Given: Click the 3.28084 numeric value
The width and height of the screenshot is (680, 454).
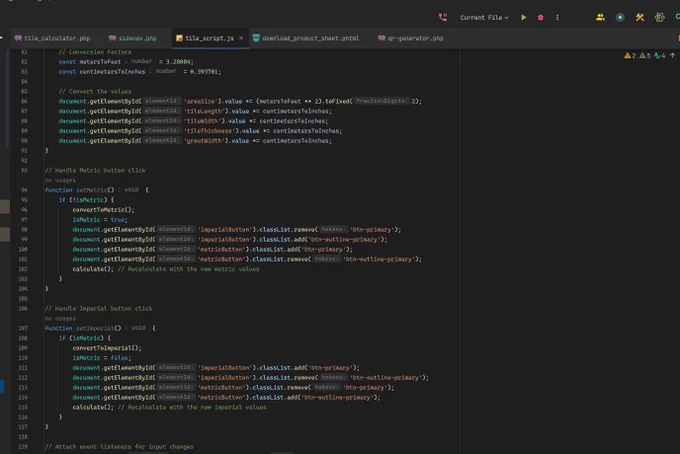Looking at the screenshot, I should (x=178, y=62).
